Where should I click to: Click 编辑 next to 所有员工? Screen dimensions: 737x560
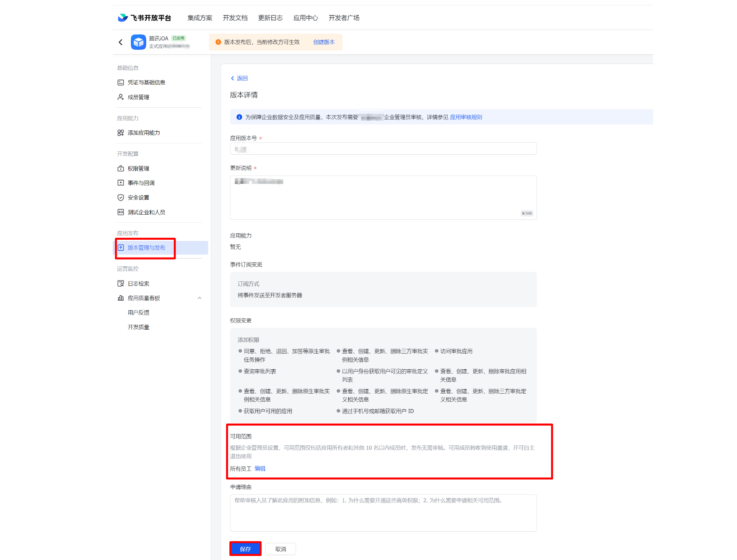pos(260,468)
